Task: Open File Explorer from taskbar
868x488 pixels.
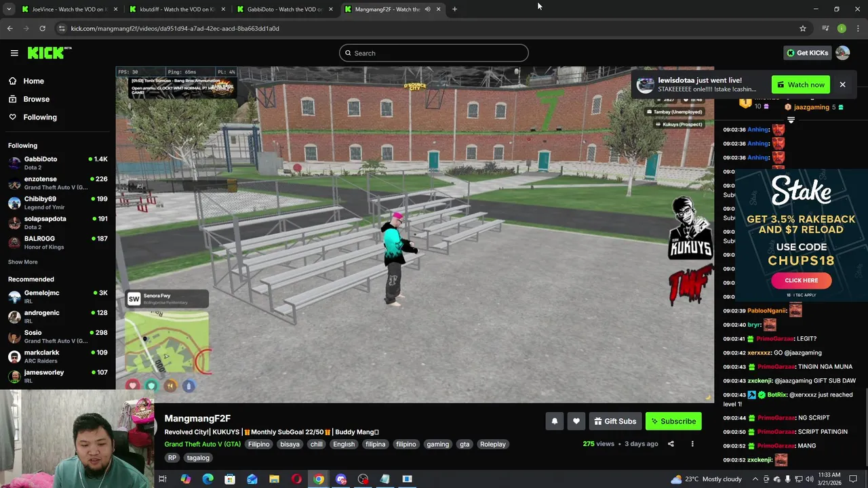Action: click(274, 479)
